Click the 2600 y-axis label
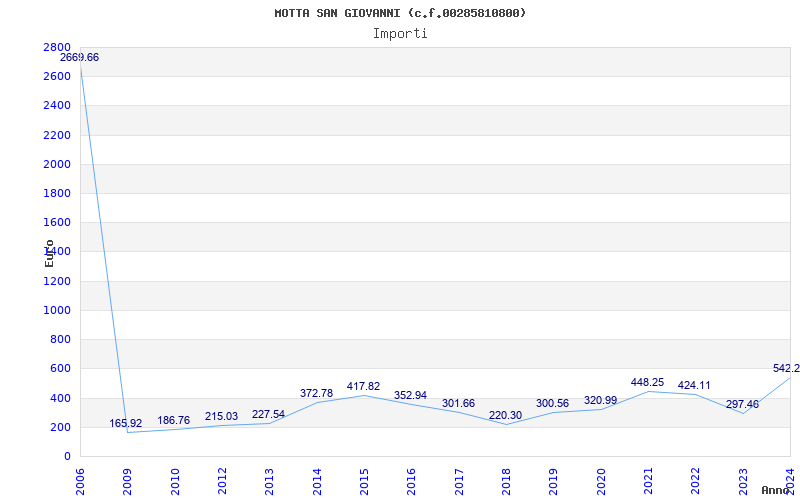The image size is (800, 500). click(57, 77)
